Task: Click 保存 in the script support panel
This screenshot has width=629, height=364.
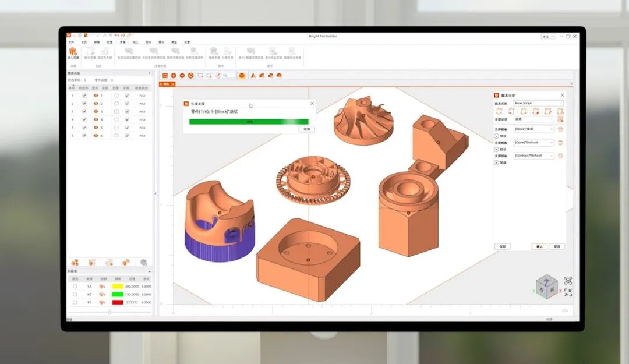Action: tap(503, 246)
